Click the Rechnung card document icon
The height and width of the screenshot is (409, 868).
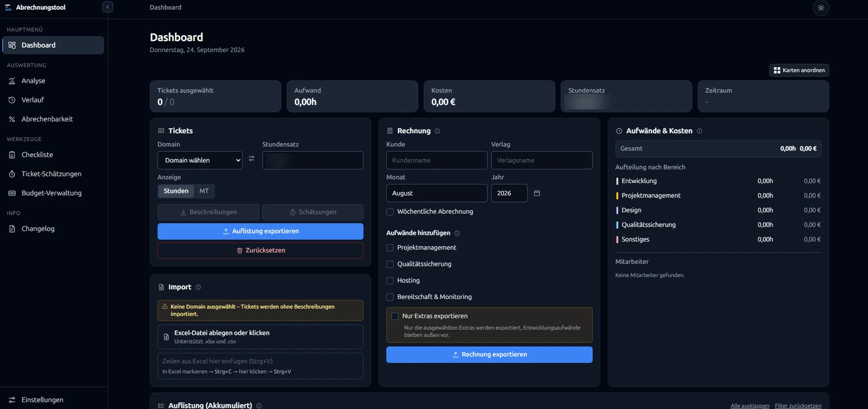click(390, 131)
